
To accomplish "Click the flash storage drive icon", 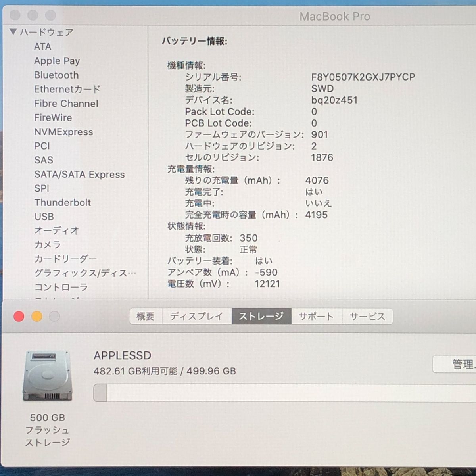I will point(48,376).
